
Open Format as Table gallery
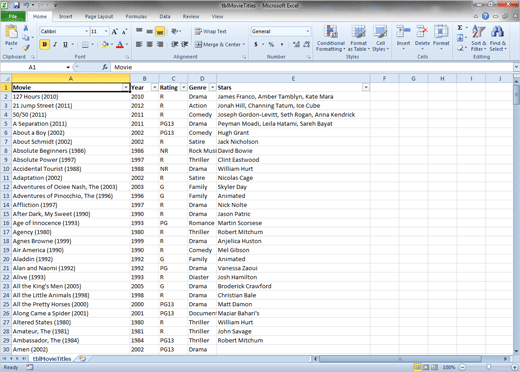(x=359, y=38)
